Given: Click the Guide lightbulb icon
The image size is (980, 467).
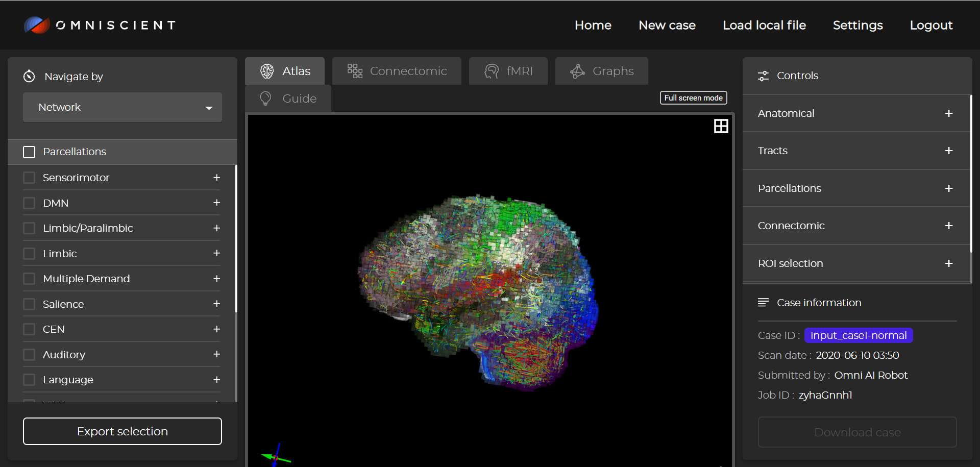Looking at the screenshot, I should [265, 99].
